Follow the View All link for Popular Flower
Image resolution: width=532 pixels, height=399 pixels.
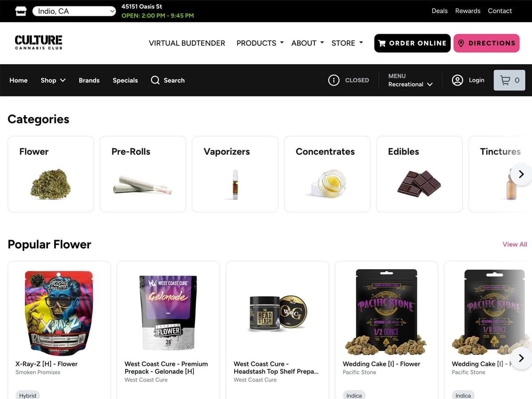515,244
